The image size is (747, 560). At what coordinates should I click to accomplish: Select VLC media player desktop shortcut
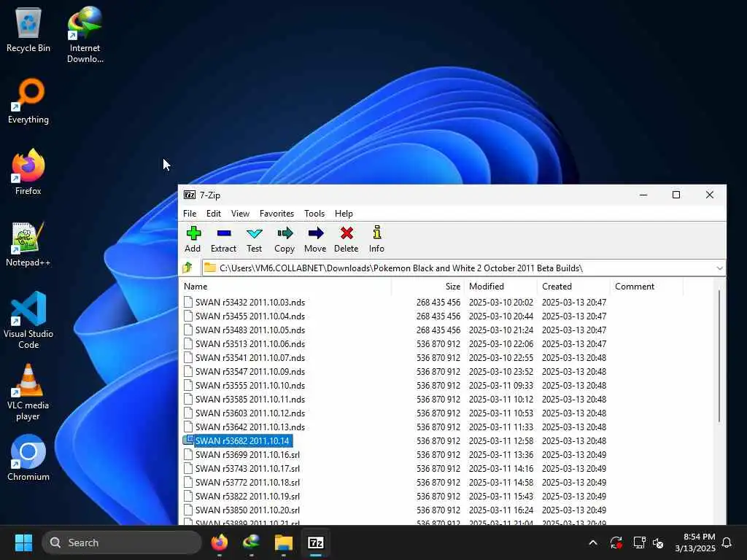click(x=28, y=392)
